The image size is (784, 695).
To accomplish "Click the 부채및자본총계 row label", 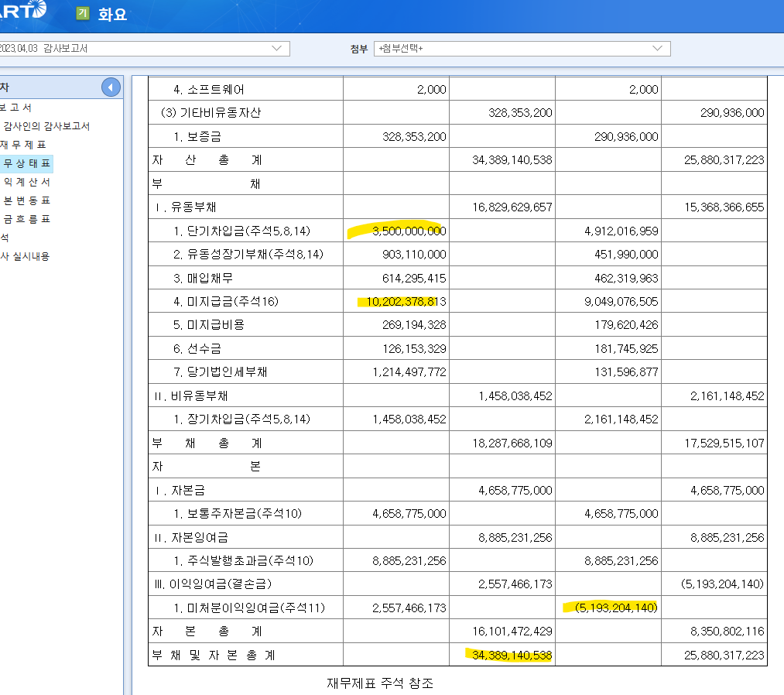I will click(x=214, y=655).
